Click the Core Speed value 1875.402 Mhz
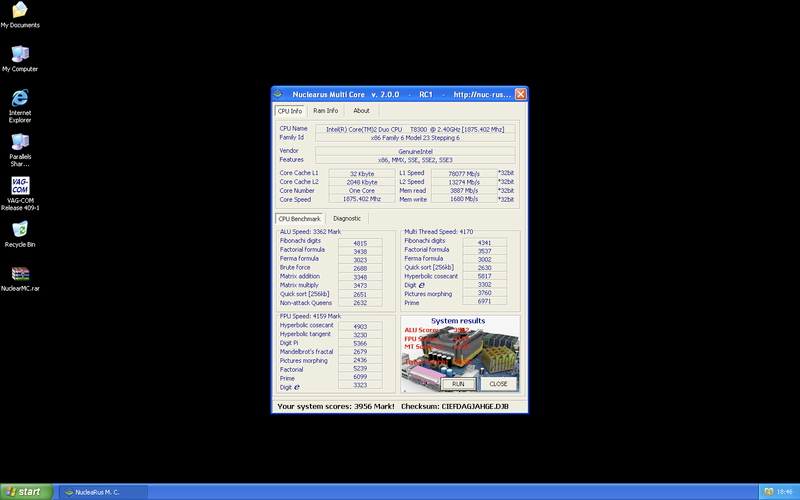Viewport: 800px width, 500px height. 362,199
